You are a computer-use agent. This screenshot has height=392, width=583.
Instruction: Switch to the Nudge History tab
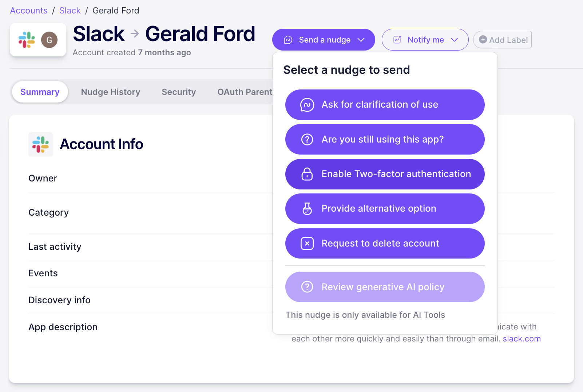tap(110, 92)
